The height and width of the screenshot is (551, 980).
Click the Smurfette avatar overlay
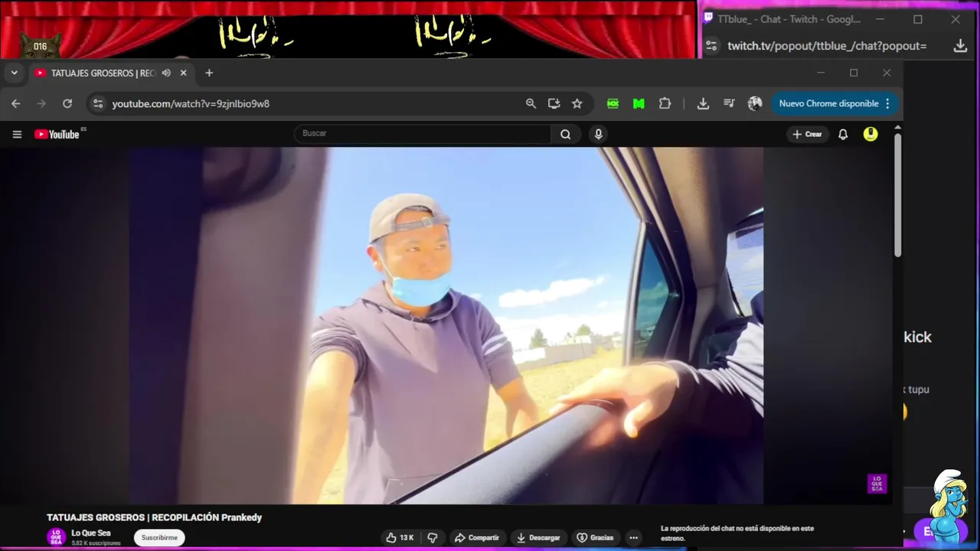pyautogui.click(x=948, y=507)
